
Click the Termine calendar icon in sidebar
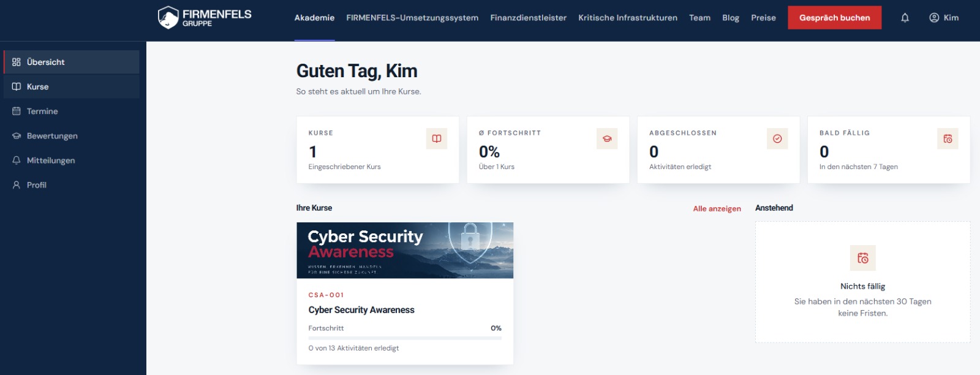(17, 111)
